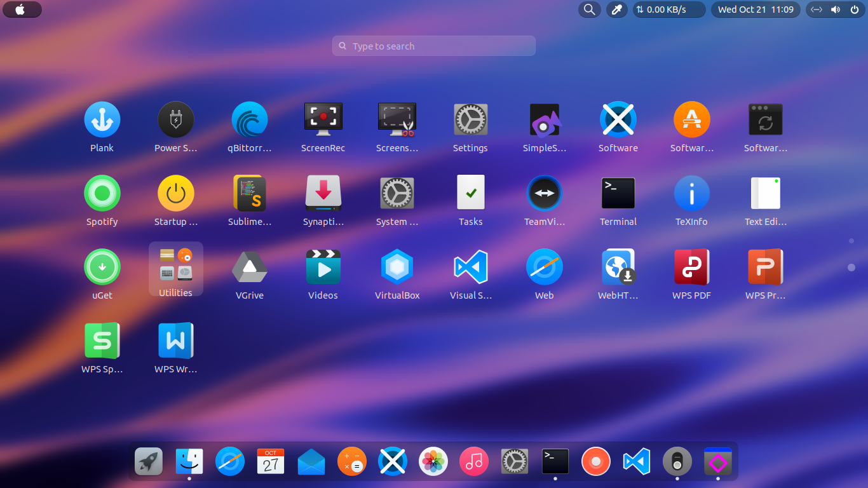Open qBittorrent from app grid
868x488 pixels.
[249, 119]
